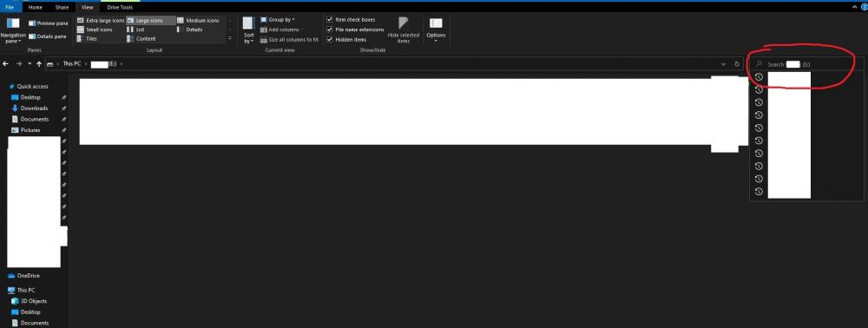Switch layout to Details view
The width and height of the screenshot is (868, 328).
(x=190, y=30)
